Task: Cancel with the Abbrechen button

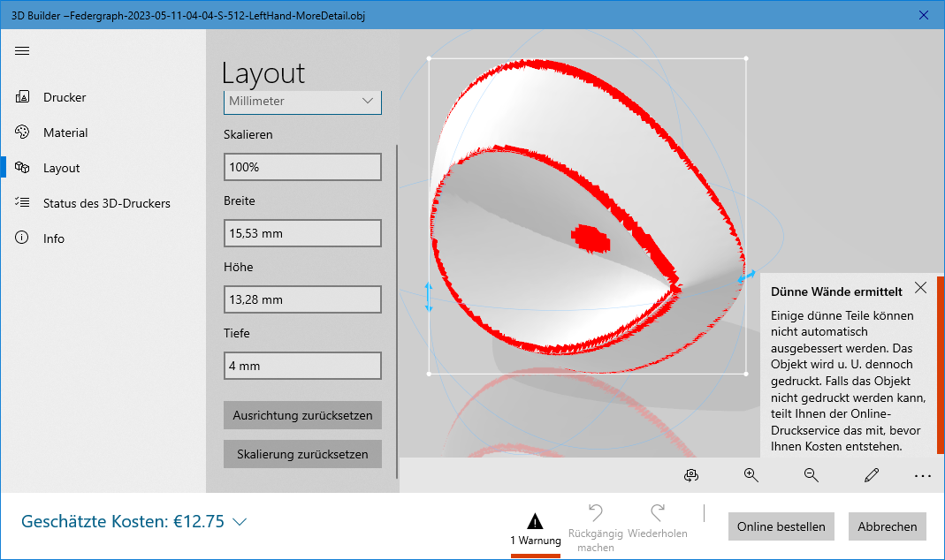Action: coord(887,526)
